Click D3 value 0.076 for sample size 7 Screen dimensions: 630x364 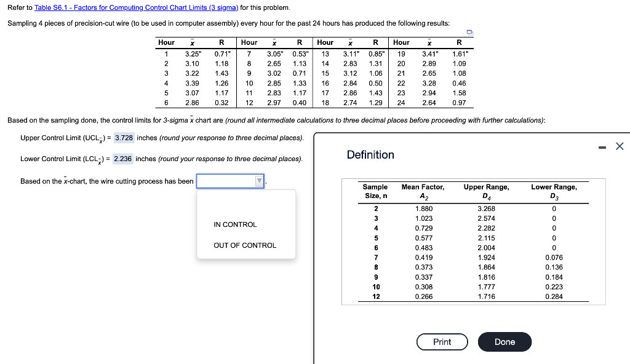554,258
